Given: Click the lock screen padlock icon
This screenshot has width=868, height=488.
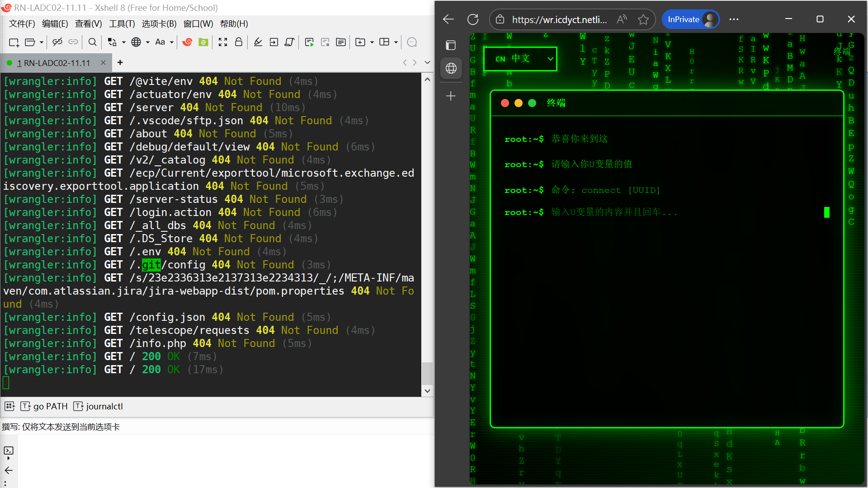Looking at the screenshot, I should 239,42.
